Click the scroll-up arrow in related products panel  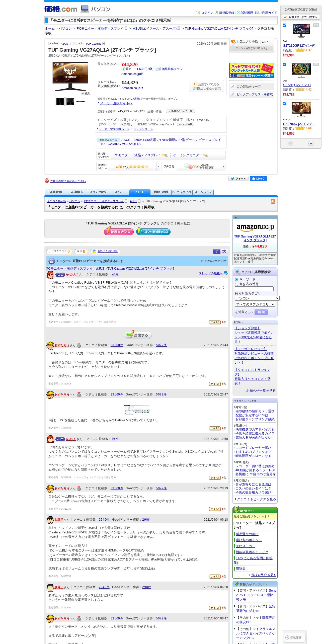click(291, 143)
